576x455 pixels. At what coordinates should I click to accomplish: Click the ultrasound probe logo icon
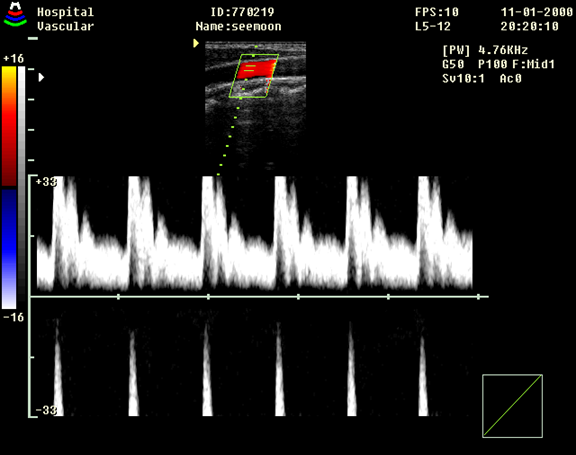click(x=15, y=15)
